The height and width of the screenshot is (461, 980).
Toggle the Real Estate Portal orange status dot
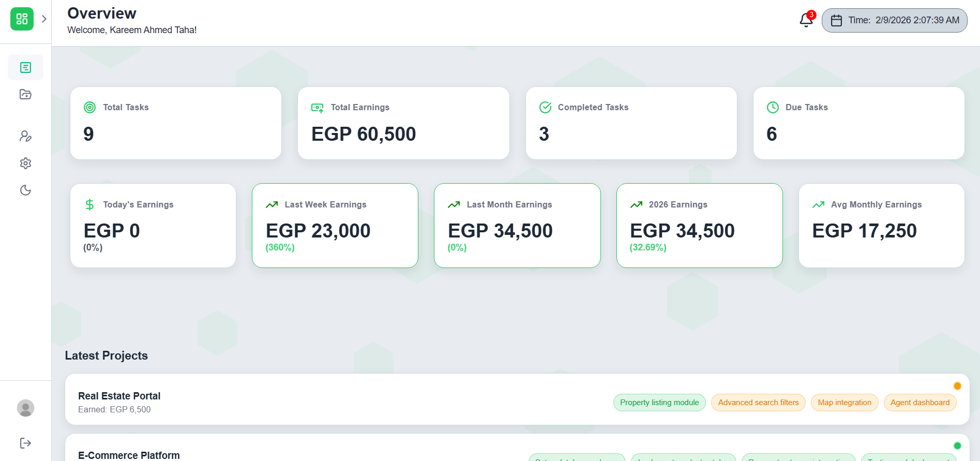957,385
